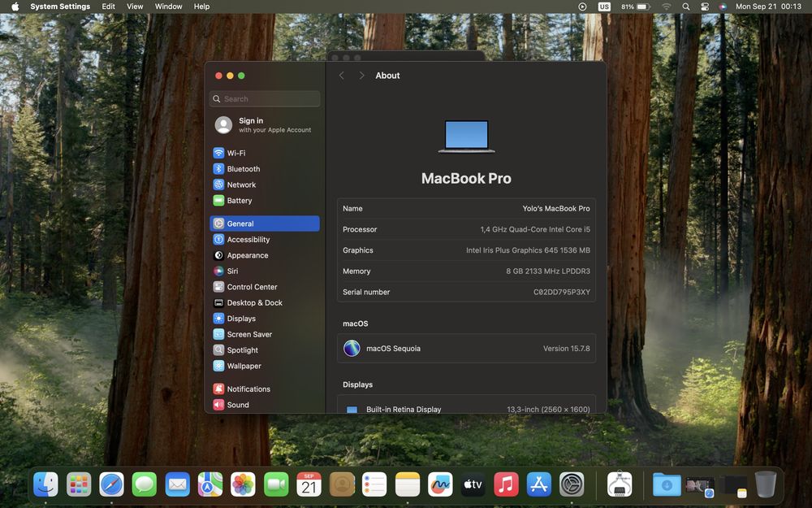Image resolution: width=812 pixels, height=508 pixels.
Task: Open Appearance settings in the sidebar
Action: pyautogui.click(x=265, y=255)
